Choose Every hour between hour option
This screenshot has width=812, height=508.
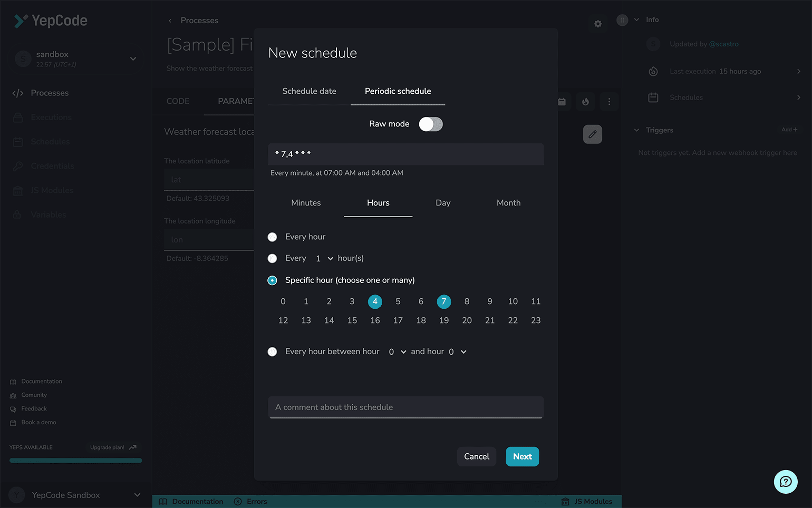point(272,351)
